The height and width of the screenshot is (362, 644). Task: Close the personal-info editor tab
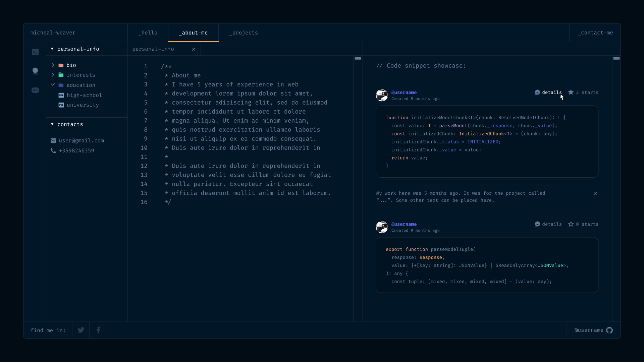click(x=194, y=49)
